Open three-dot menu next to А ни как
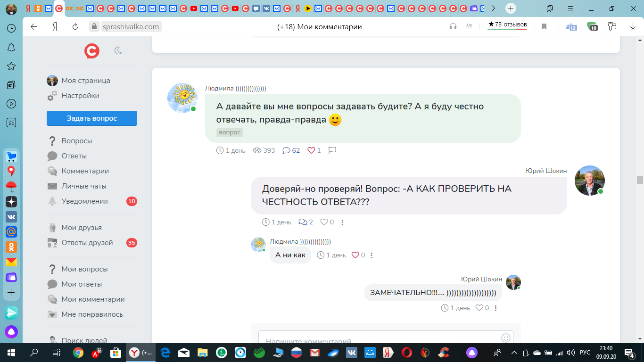644x362 pixels. pos(372,255)
